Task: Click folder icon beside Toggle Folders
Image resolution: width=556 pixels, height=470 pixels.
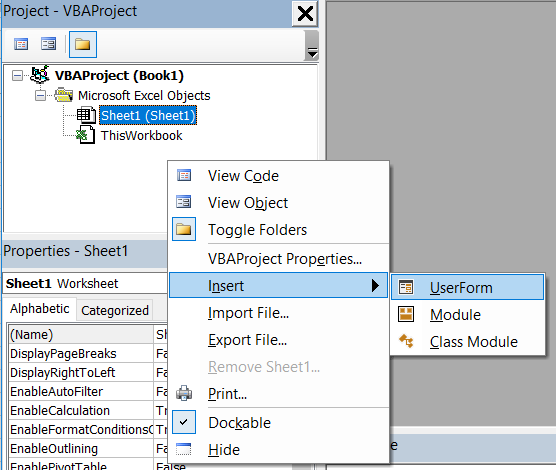Action: coord(184,229)
